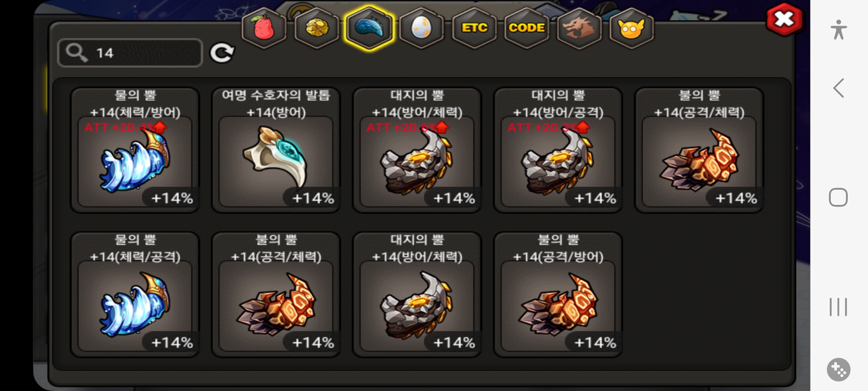
Task: Tap the Android back navigation arrow
Action: click(839, 88)
